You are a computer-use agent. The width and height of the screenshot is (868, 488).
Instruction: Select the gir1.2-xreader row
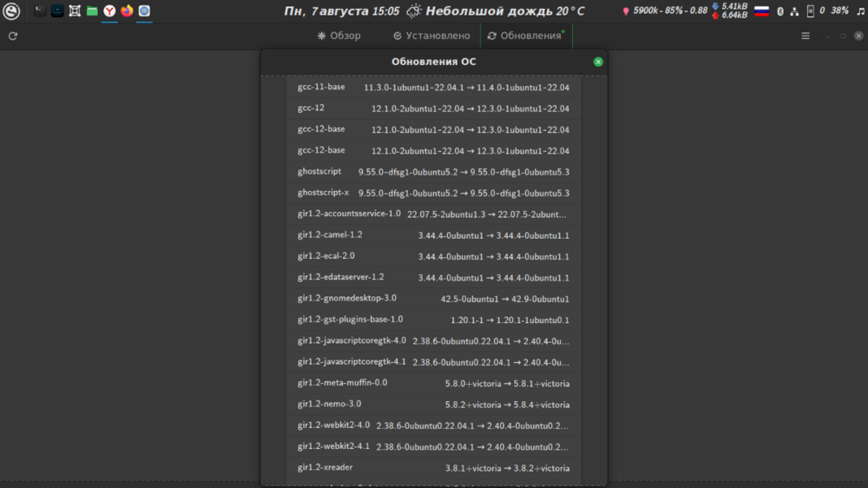click(433, 467)
